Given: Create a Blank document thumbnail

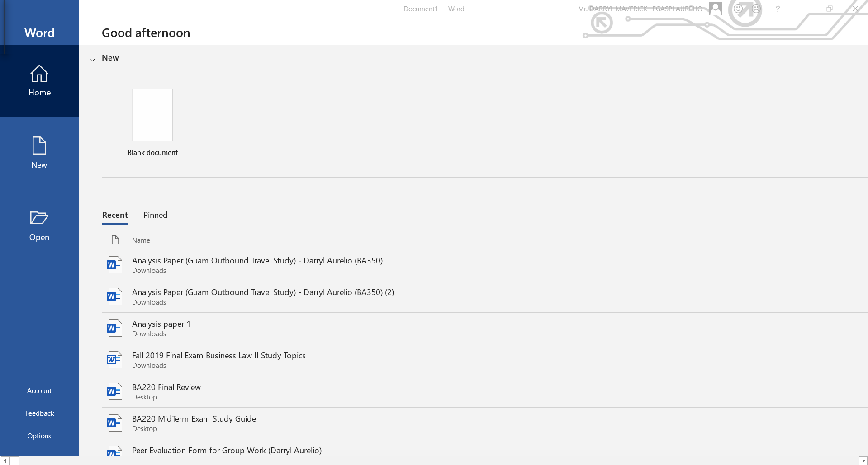Looking at the screenshot, I should [x=152, y=115].
